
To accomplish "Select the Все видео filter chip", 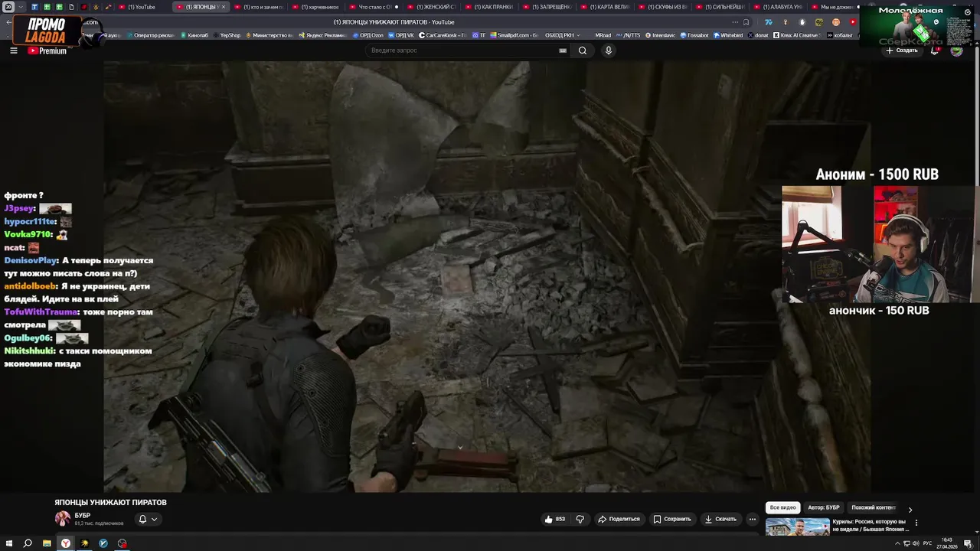I will pos(783,507).
